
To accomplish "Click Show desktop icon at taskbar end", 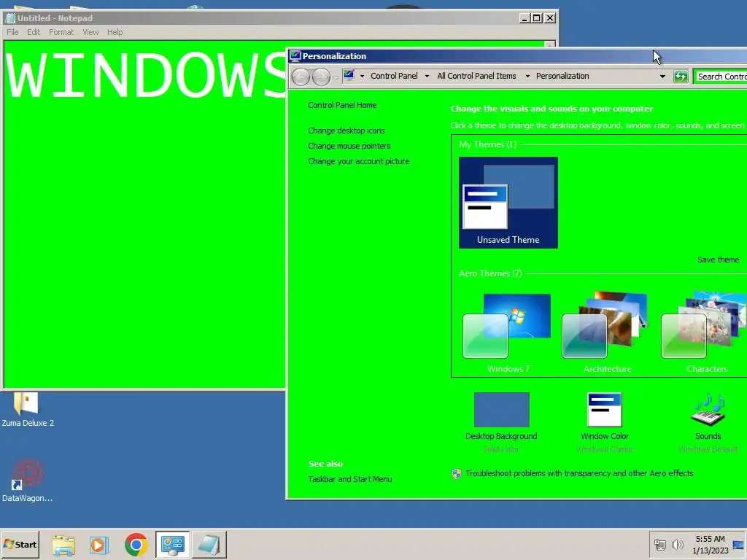I will (x=738, y=545).
